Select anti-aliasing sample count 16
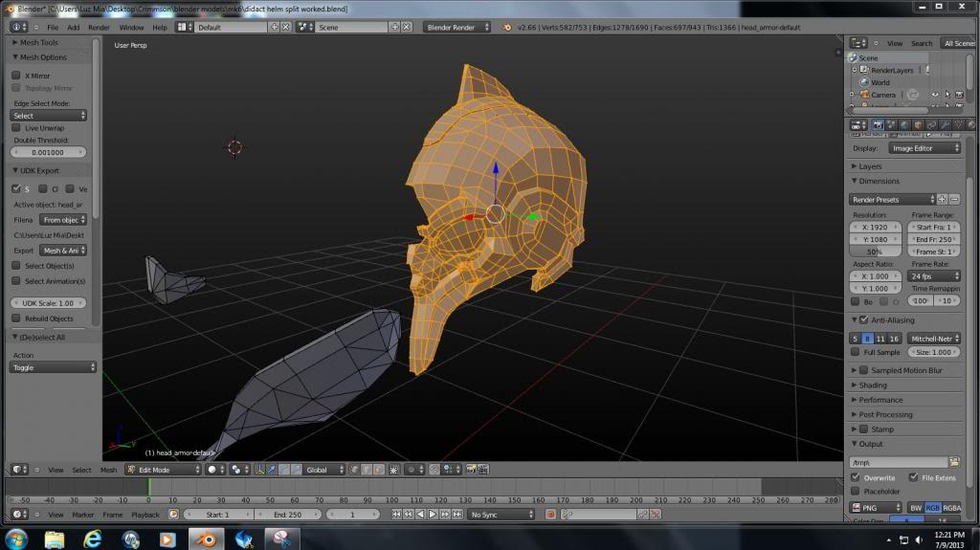980x550 pixels. (894, 339)
